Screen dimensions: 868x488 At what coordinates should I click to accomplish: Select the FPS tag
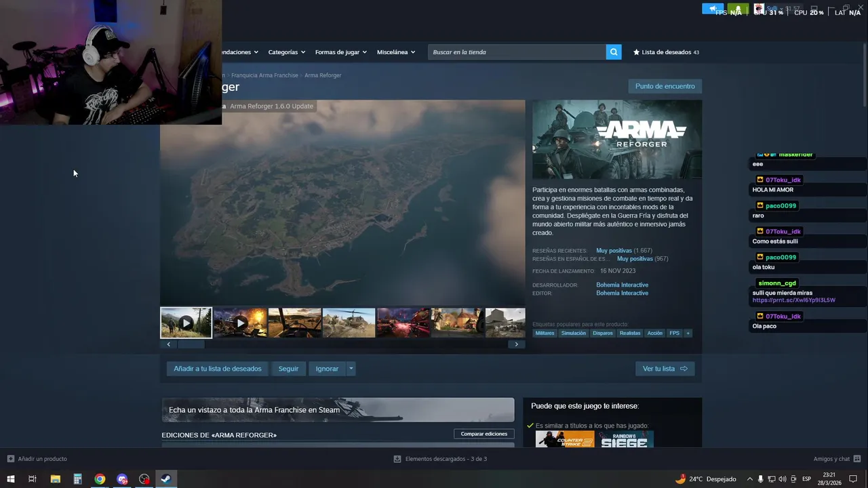pyautogui.click(x=675, y=333)
